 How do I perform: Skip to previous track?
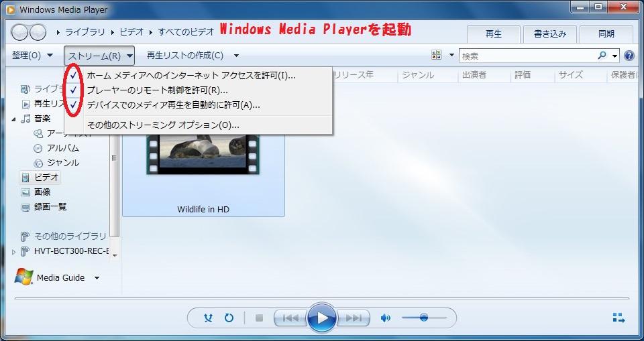coord(290,318)
